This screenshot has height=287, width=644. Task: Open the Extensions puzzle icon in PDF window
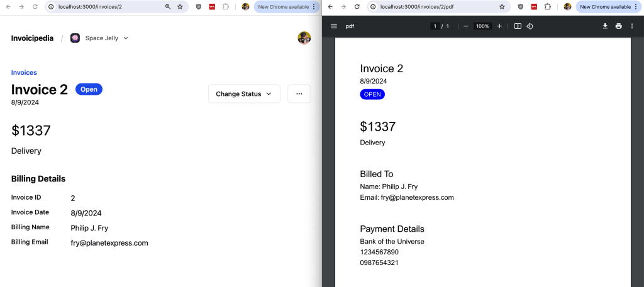548,7
